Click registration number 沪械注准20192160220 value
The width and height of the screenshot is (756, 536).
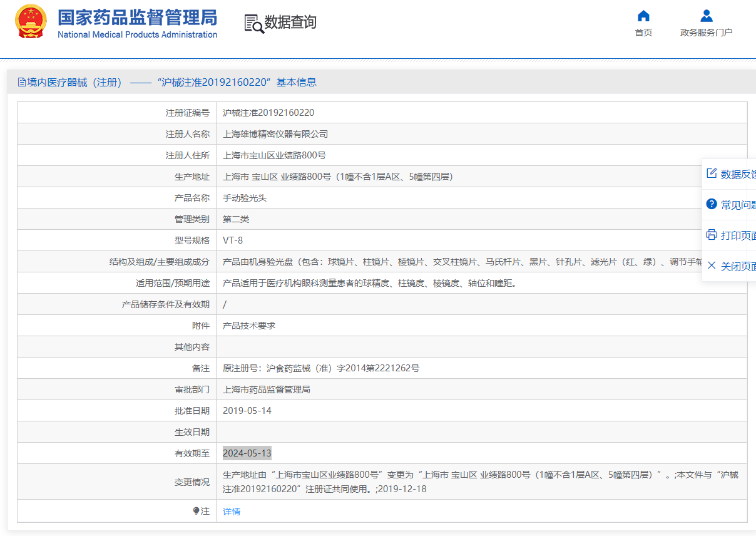268,113
